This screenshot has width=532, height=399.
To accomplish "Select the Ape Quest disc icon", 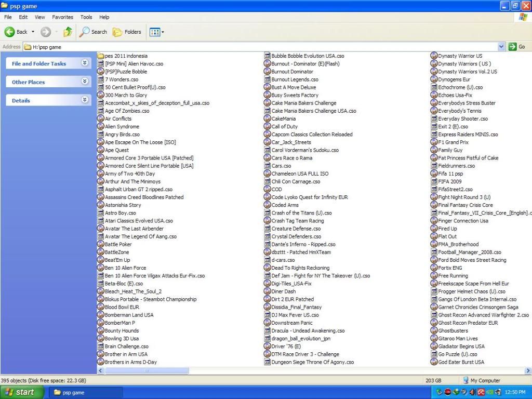I will [100, 150].
